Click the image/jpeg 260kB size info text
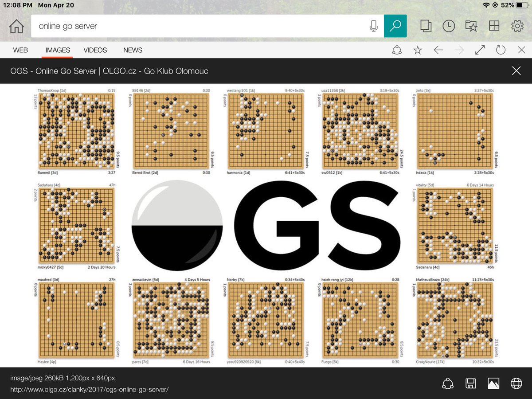Viewport: 532px width, 399px height. pos(63,378)
